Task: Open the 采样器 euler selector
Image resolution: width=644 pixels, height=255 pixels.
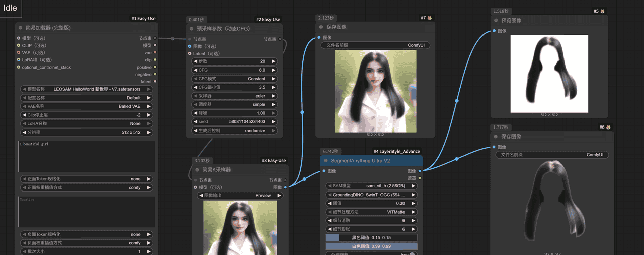Action: (234, 96)
